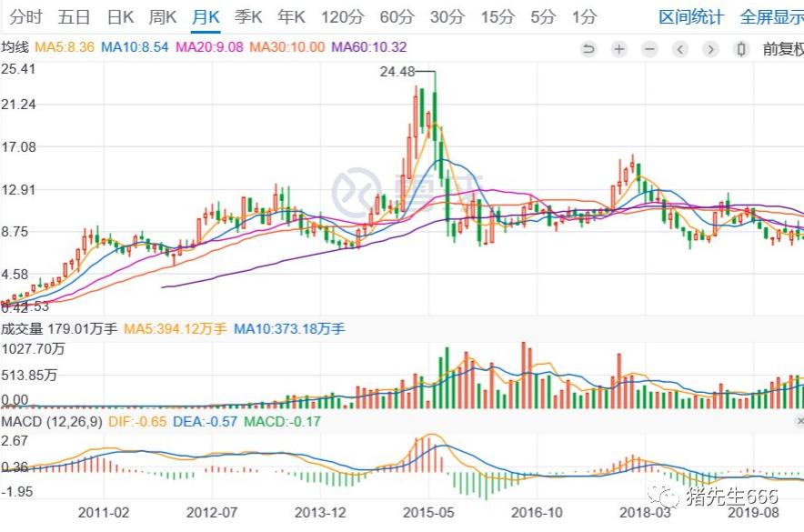Zoom in on the chart with the plus icon
The width and height of the screenshot is (804, 532).
pos(620,49)
